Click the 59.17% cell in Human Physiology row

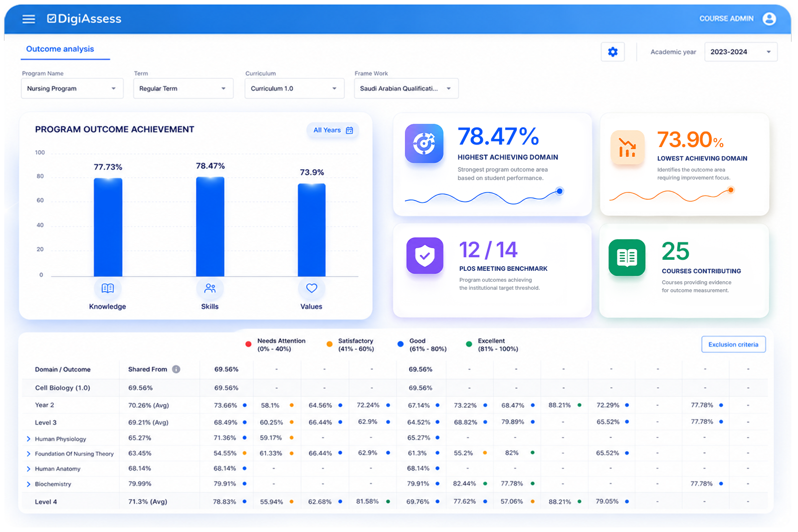click(x=271, y=438)
